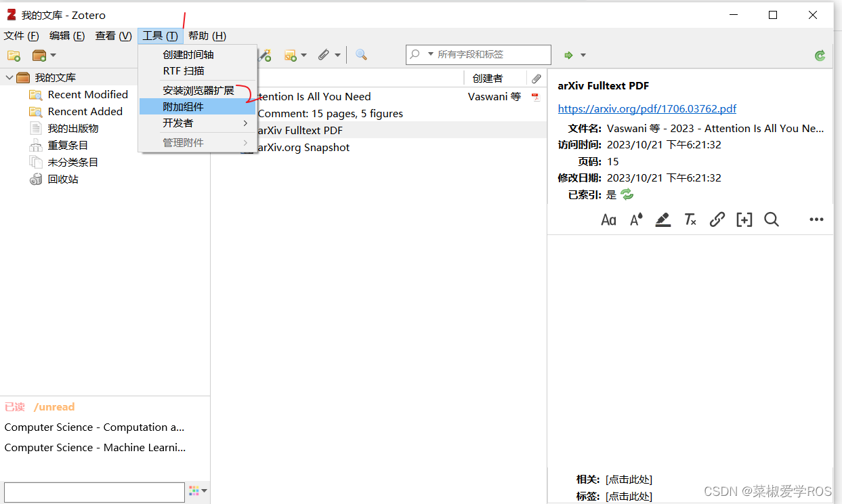Select the Rencent Added saved search
842x504 pixels.
point(85,112)
